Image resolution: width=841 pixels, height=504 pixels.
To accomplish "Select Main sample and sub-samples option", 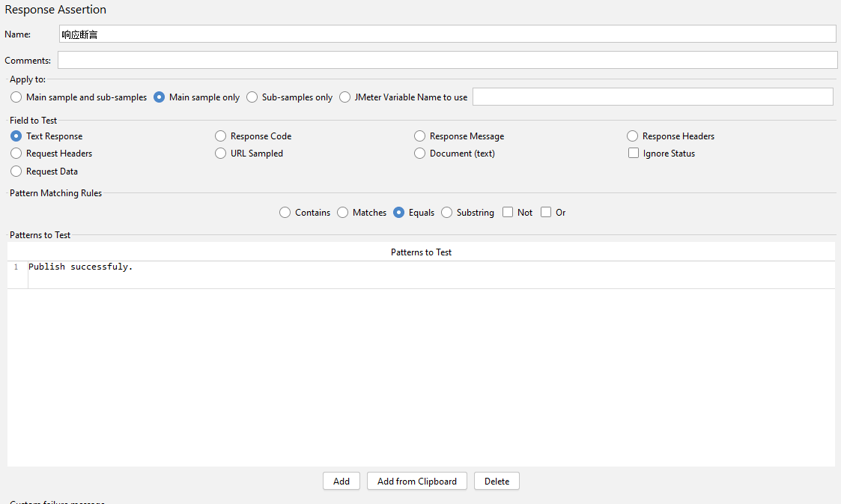I will click(16, 97).
